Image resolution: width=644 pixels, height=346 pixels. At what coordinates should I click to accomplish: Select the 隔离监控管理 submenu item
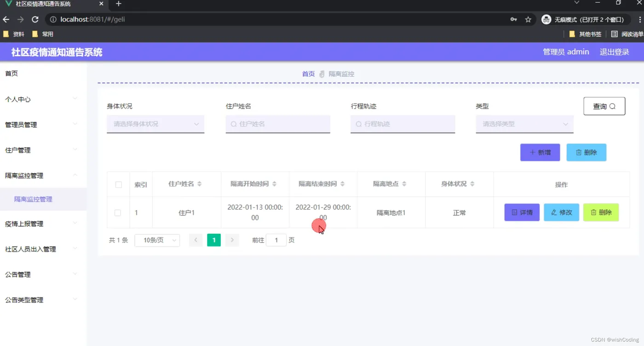pyautogui.click(x=43, y=199)
